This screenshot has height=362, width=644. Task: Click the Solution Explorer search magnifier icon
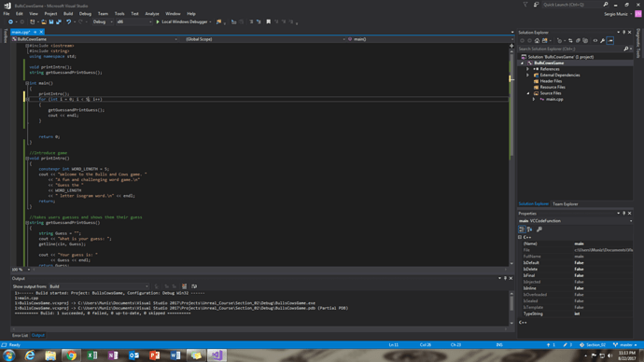tap(626, 49)
